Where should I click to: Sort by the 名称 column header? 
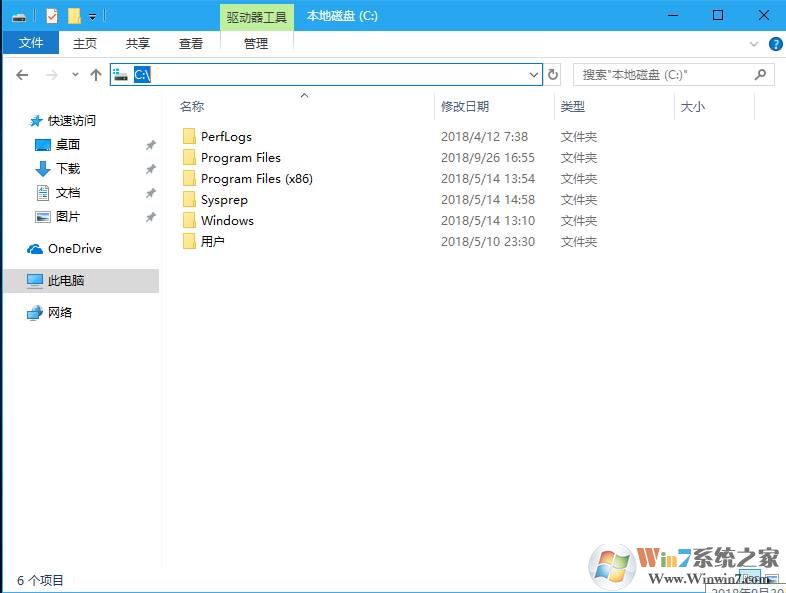pyautogui.click(x=192, y=106)
